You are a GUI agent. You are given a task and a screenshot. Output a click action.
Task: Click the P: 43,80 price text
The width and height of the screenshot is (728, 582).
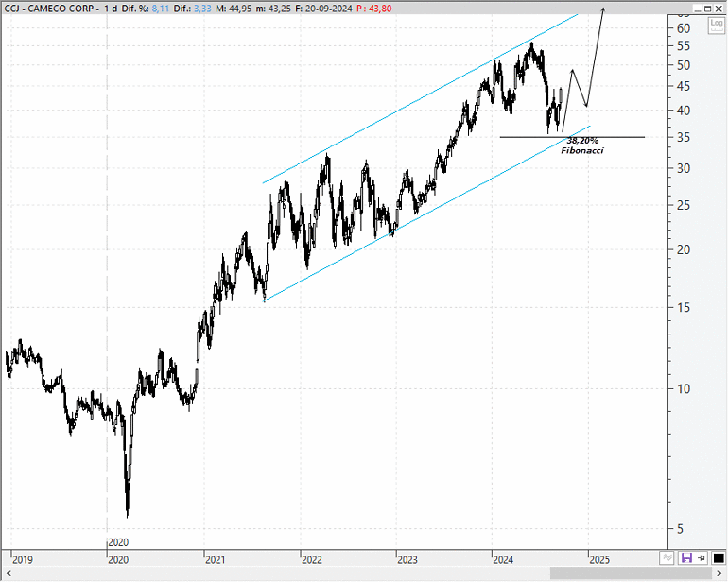pyautogui.click(x=373, y=9)
